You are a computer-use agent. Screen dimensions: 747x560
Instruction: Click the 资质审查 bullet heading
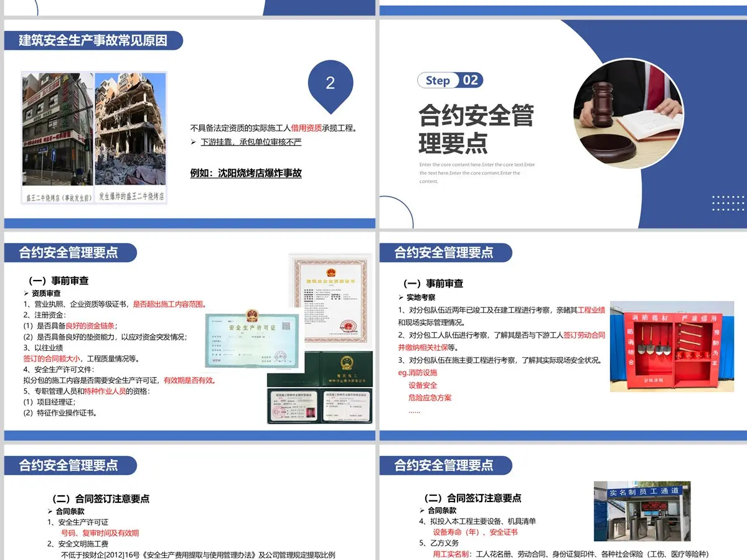(47, 293)
